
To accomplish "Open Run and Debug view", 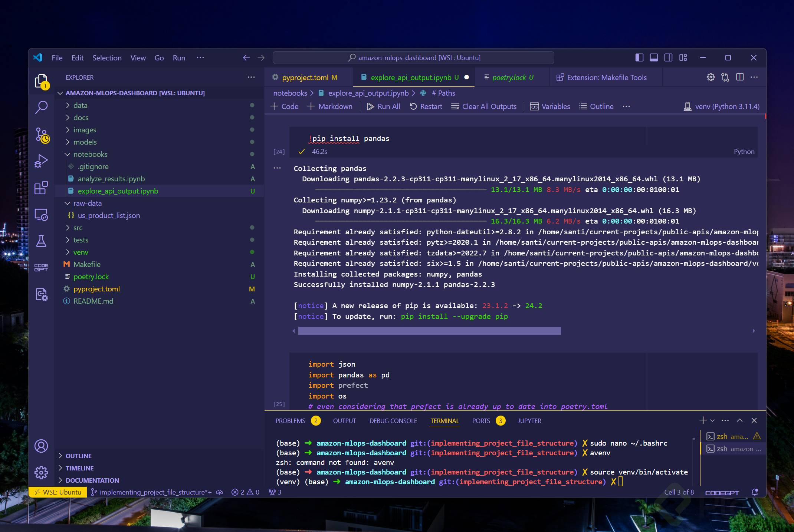I will (41, 161).
